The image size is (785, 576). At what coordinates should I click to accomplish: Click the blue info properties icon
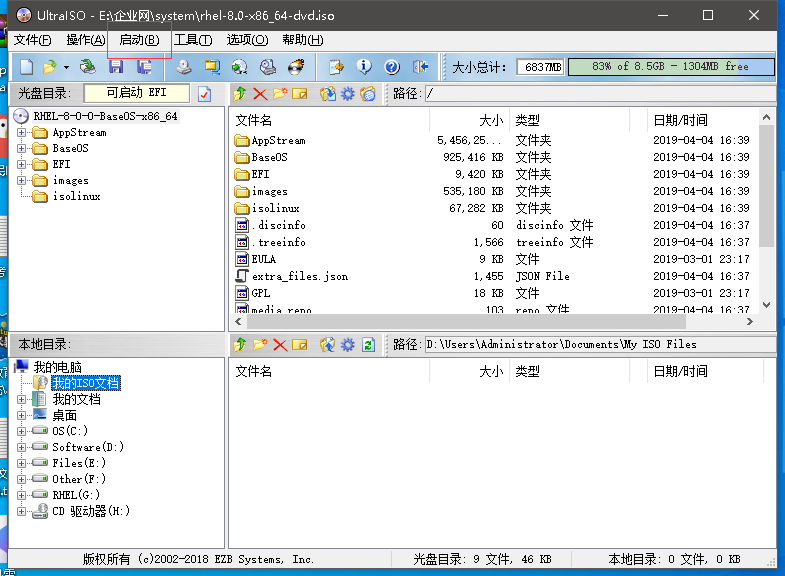pos(364,67)
